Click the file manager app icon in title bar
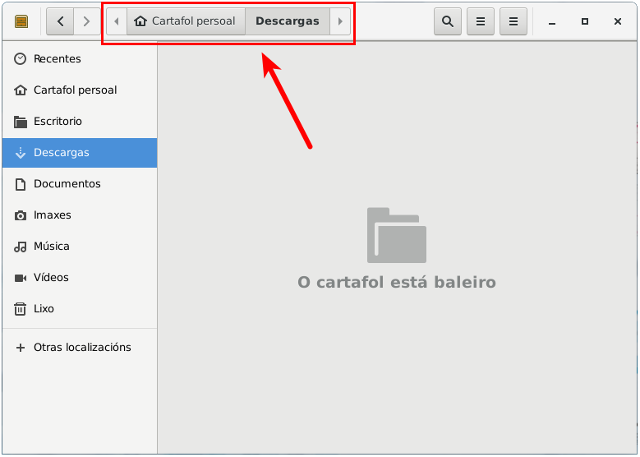The height and width of the screenshot is (457, 640). [x=21, y=21]
